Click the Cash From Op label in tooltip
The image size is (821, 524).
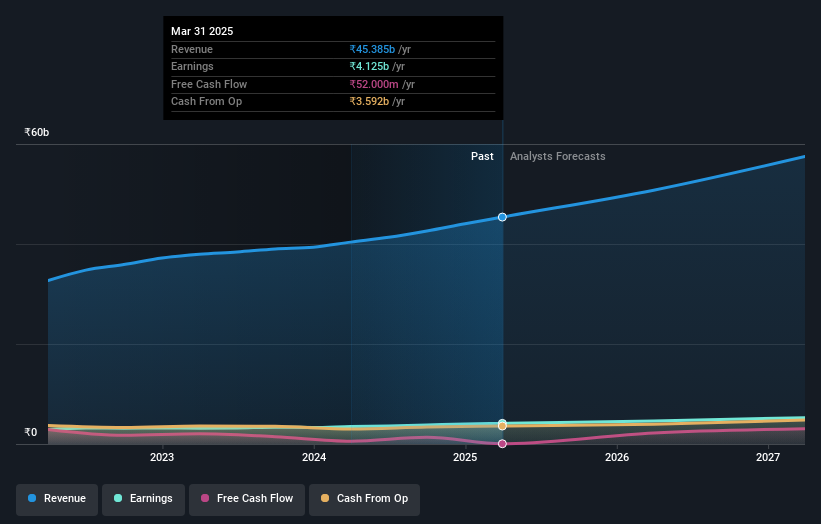click(206, 102)
